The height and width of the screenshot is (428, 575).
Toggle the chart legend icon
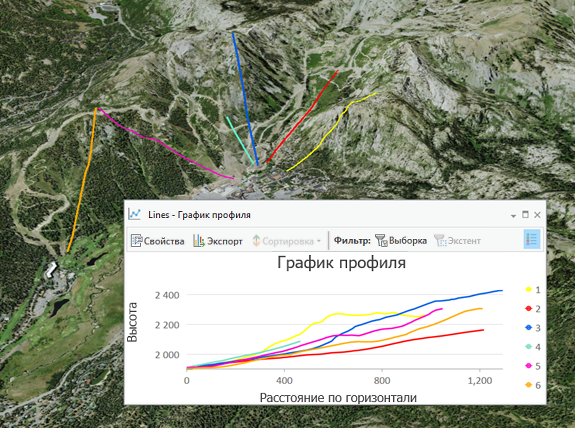[x=531, y=239]
